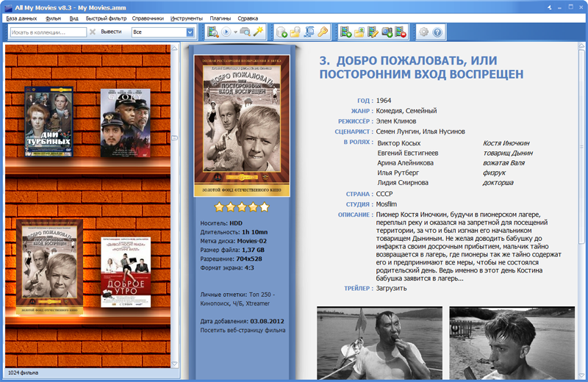The width and height of the screenshot is (588, 382).
Task: Click the studio value "Mosfilm"
Action: (387, 204)
